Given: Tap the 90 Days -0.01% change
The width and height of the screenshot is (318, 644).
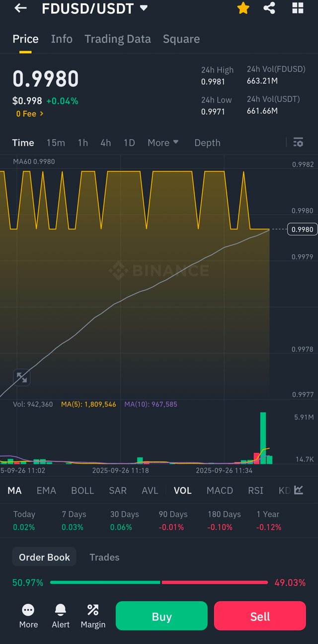Looking at the screenshot, I should (x=171, y=527).
